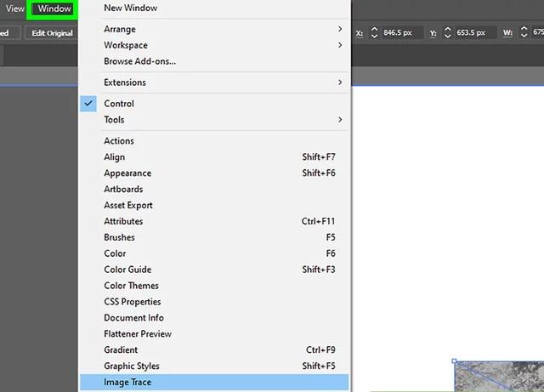Open the Color panel
The width and height of the screenshot is (544, 392).
tap(214, 253)
